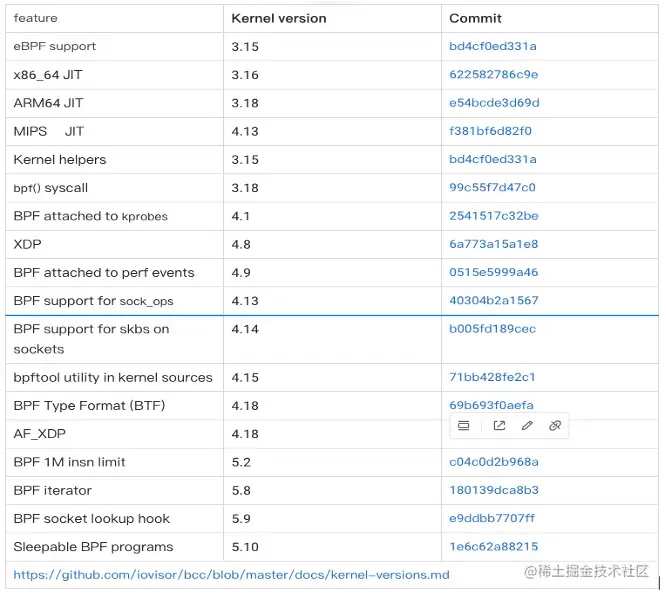
Task: Open commit link 40304b2a1567
Action: tap(494, 301)
